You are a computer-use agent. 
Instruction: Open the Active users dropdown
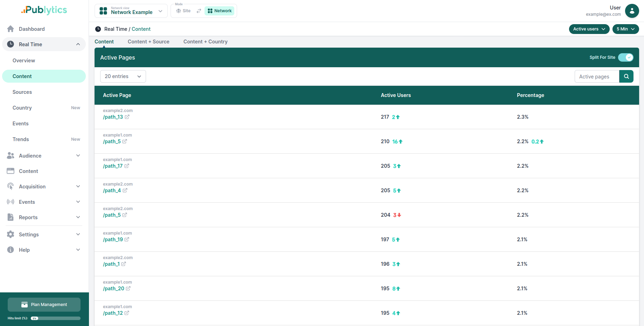point(589,29)
